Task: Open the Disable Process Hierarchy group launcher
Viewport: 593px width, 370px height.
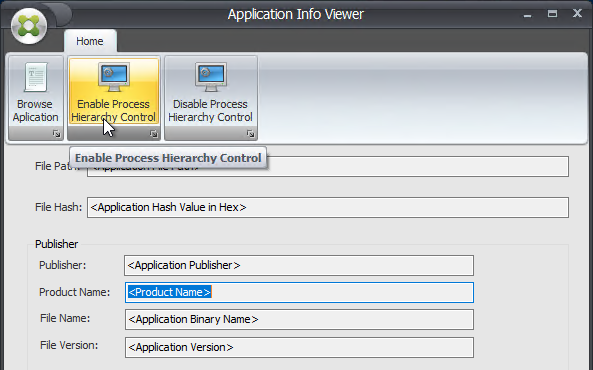Action: tap(250, 134)
